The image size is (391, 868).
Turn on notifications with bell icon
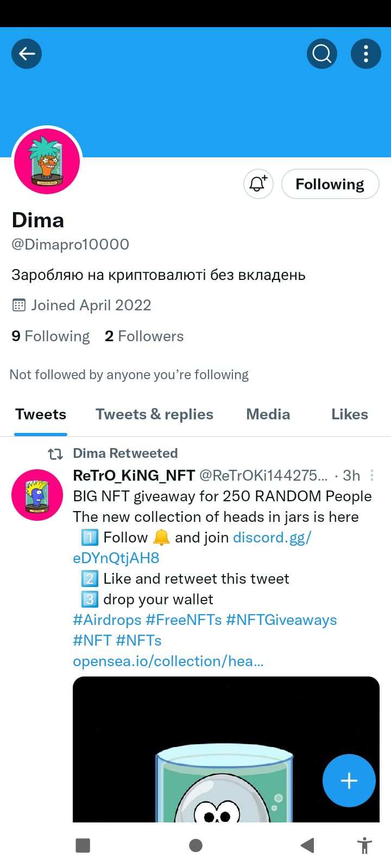click(258, 184)
